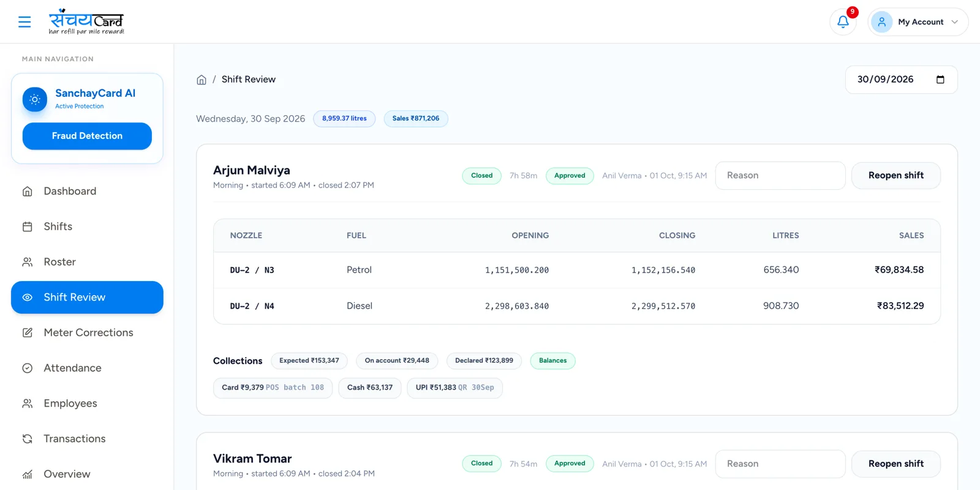Click the Meter Corrections edit icon
The height and width of the screenshot is (490, 980).
click(x=28, y=333)
